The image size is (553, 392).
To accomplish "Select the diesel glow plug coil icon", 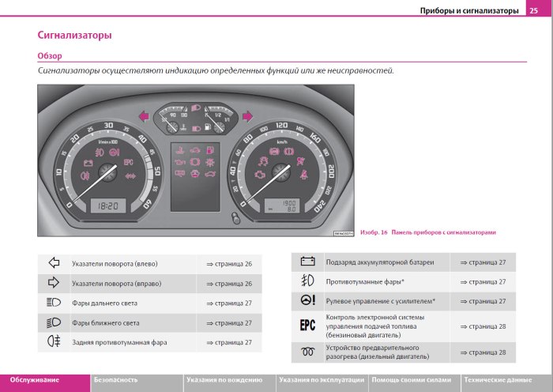I will pyautogui.click(x=307, y=352).
